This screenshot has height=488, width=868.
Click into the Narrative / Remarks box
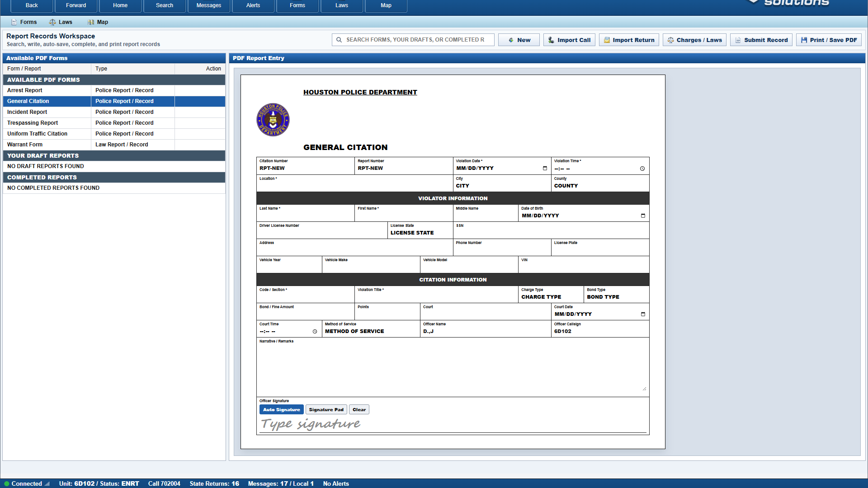tap(453, 367)
